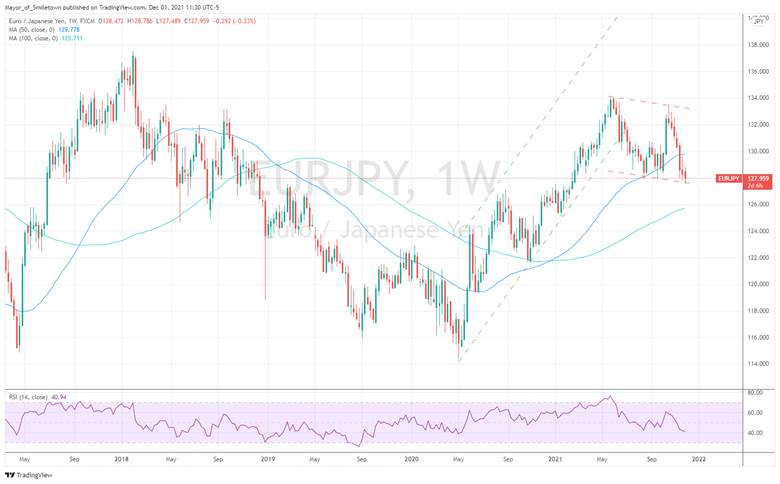Select the 2019 time axis label
Image resolution: width=780 pixels, height=484 pixels.
[268, 459]
